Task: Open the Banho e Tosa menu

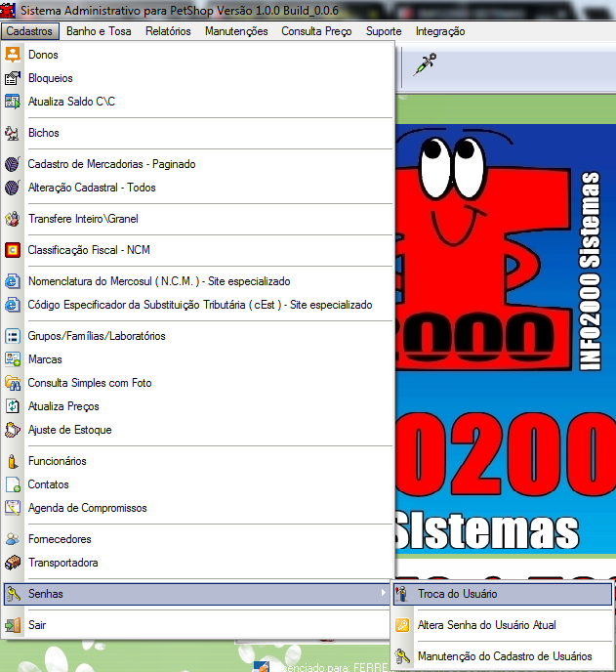Action: click(x=99, y=31)
